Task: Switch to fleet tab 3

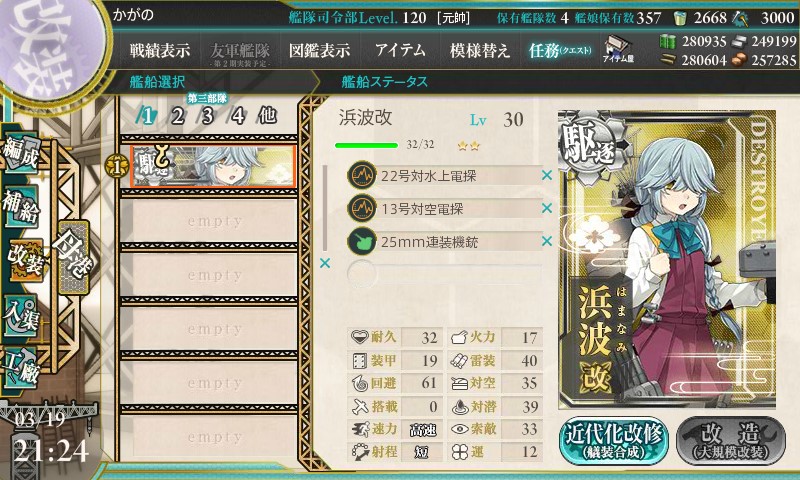Action: point(207,116)
